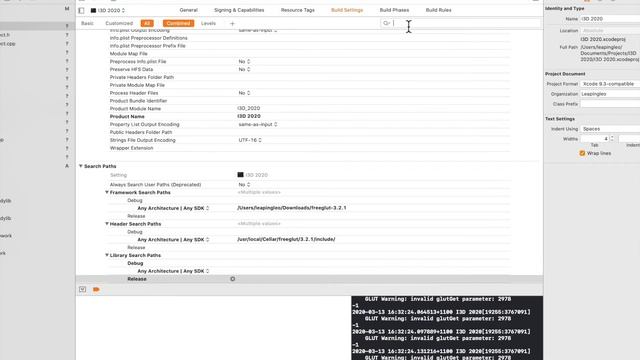
Task: Select the Release row under Framework Search Paths
Action: point(293,216)
